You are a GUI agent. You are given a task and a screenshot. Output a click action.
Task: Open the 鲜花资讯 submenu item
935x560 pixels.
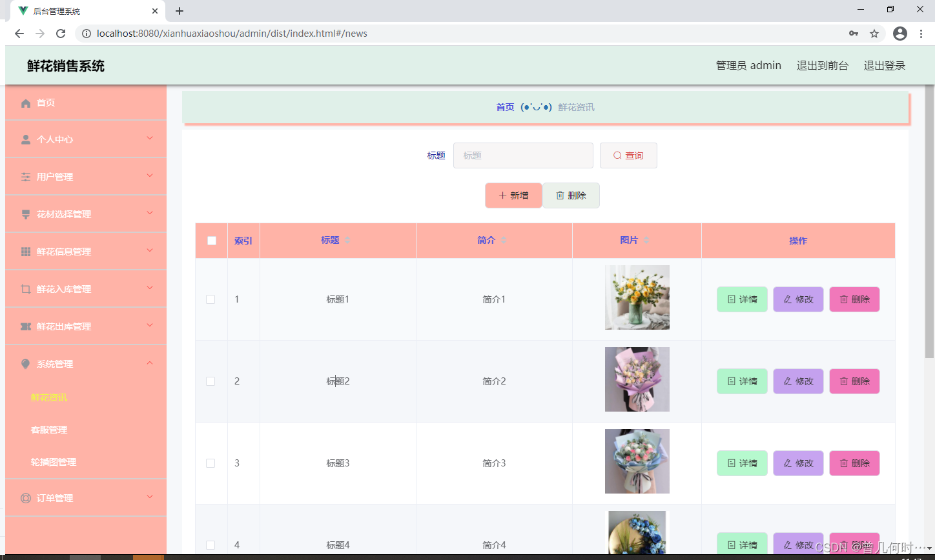[x=49, y=397]
